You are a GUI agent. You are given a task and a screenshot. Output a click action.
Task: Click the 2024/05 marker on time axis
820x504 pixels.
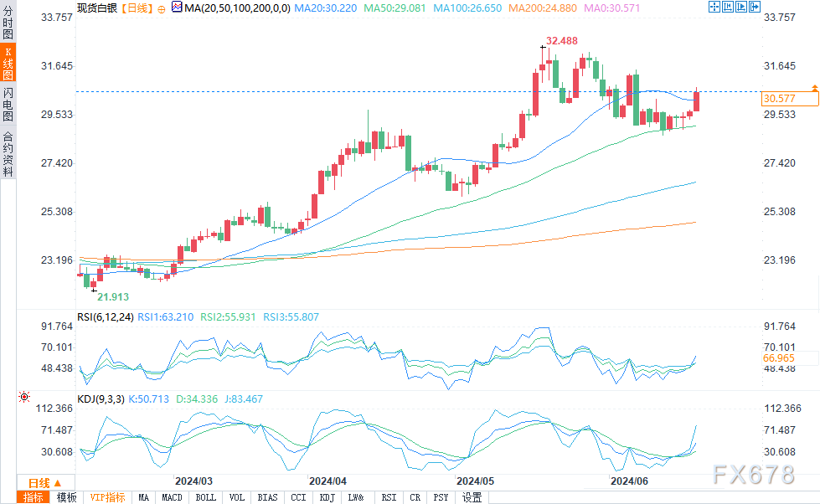[476, 481]
